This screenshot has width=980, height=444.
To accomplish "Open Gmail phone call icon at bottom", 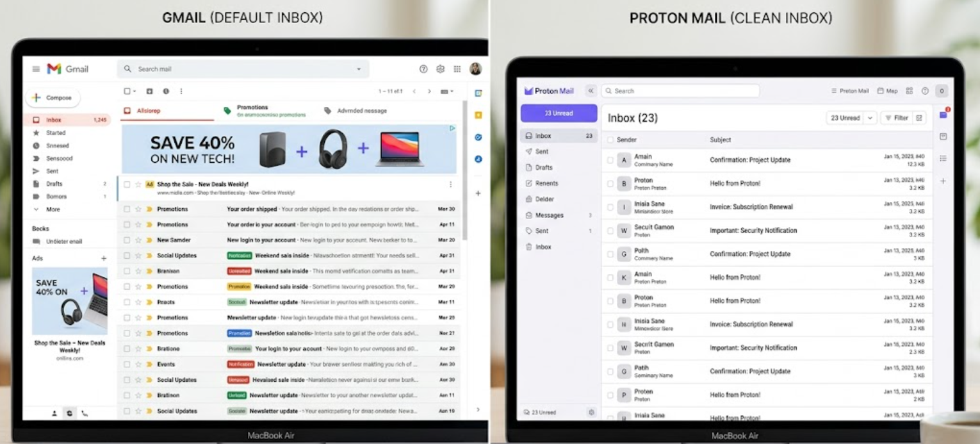I will click(x=85, y=413).
